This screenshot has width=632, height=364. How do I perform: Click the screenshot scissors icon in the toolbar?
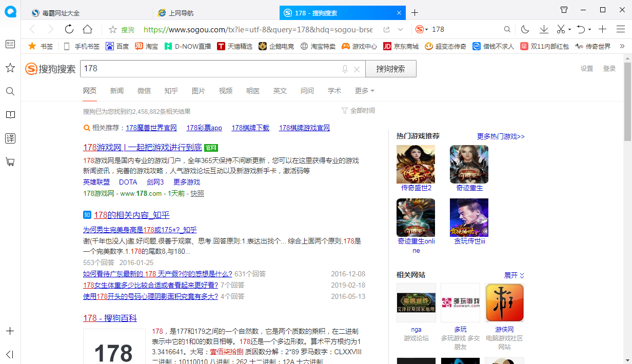tap(562, 29)
